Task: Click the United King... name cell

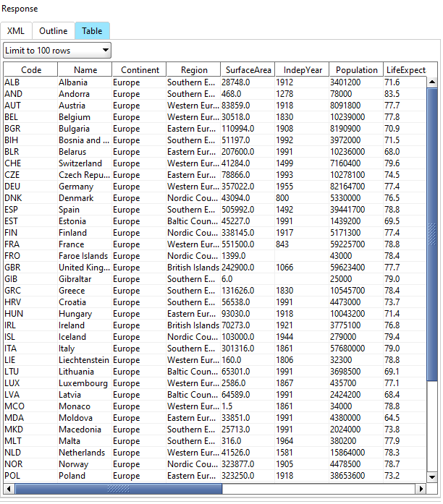Action: pos(85,268)
